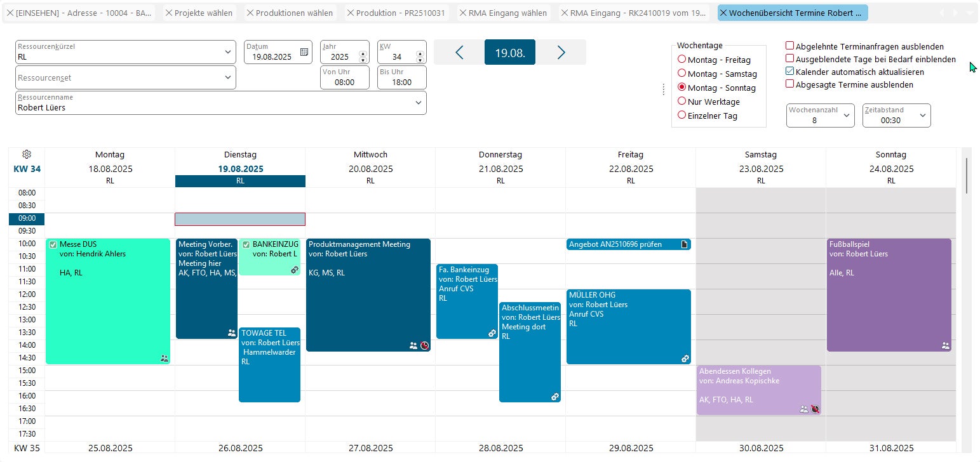Open the TOWAGE TEL appointment
Image resolution: width=980 pixels, height=462 pixels.
(x=269, y=365)
